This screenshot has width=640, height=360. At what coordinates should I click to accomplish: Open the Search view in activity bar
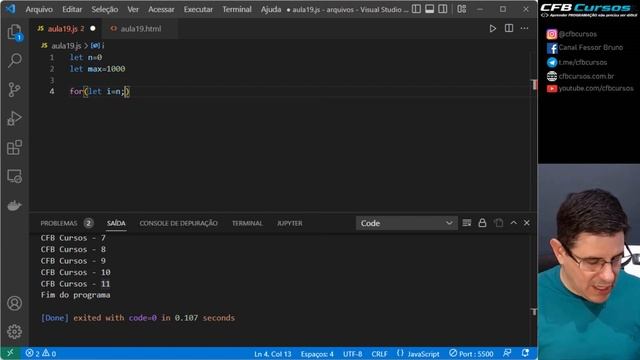click(x=15, y=60)
